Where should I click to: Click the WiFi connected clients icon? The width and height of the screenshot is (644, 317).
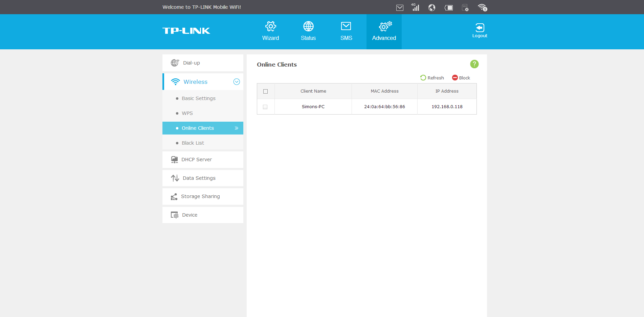pos(482,7)
